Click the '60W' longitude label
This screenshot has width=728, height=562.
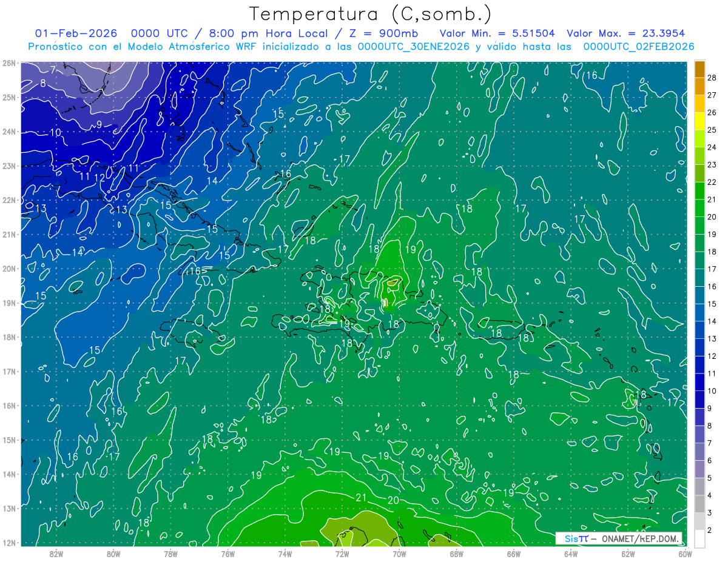[x=686, y=554]
